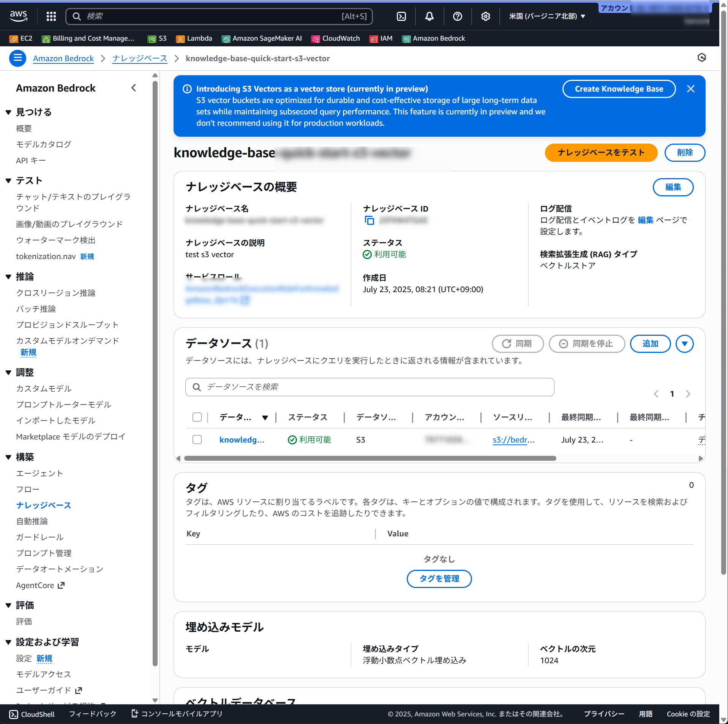Image resolution: width=728 pixels, height=724 pixels.
Task: Open the settings gear in header
Action: [485, 16]
